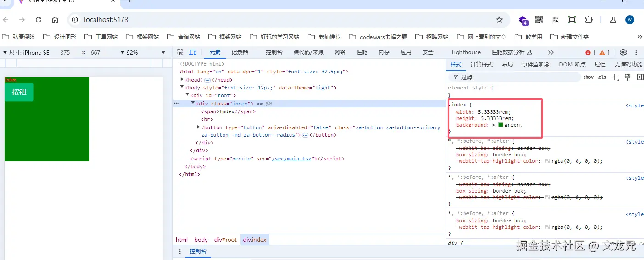Expand the button type="button" node

[199, 127]
